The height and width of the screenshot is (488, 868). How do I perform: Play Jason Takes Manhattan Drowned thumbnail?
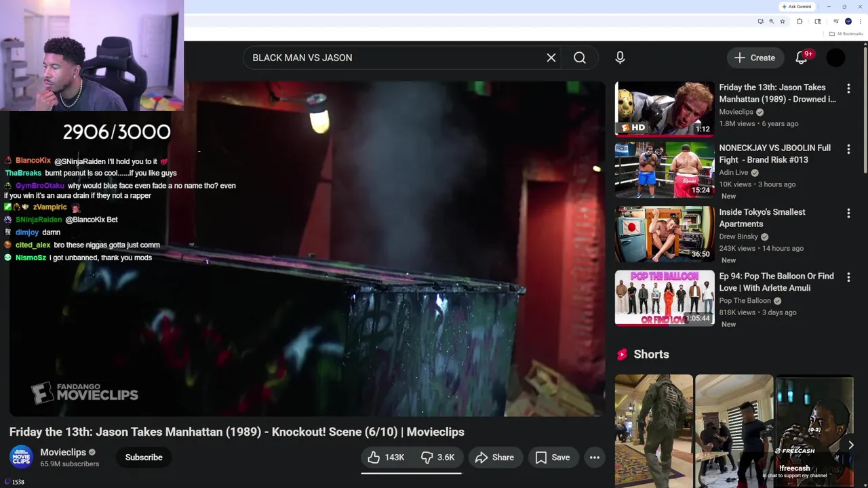click(665, 109)
